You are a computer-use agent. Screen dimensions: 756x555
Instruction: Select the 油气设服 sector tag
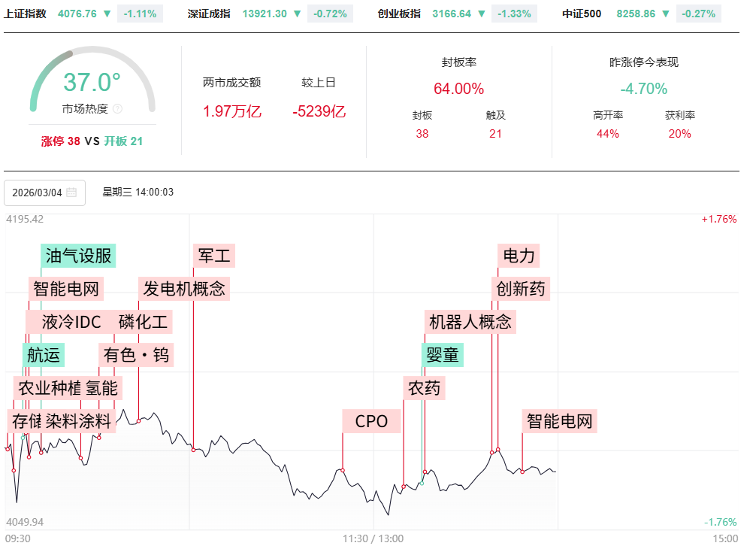[78, 256]
